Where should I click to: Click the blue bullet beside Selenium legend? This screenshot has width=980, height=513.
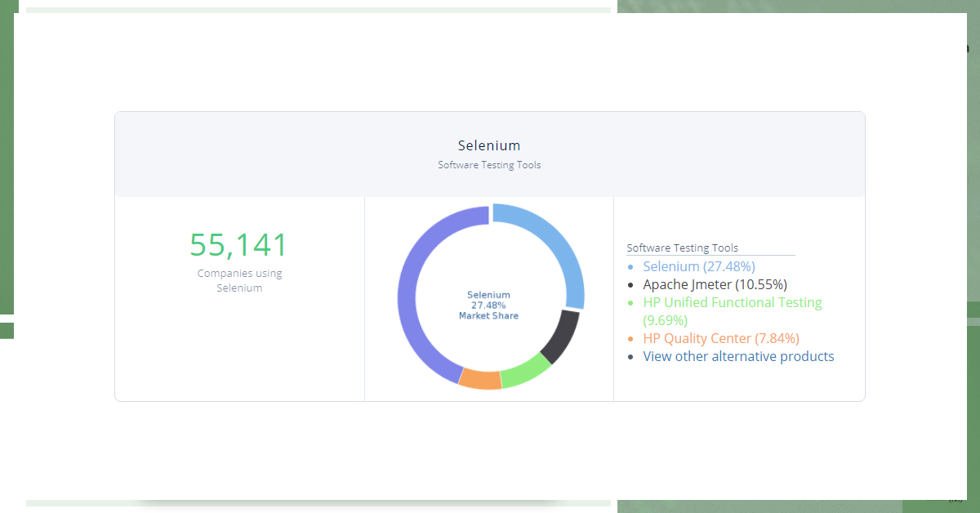630,267
